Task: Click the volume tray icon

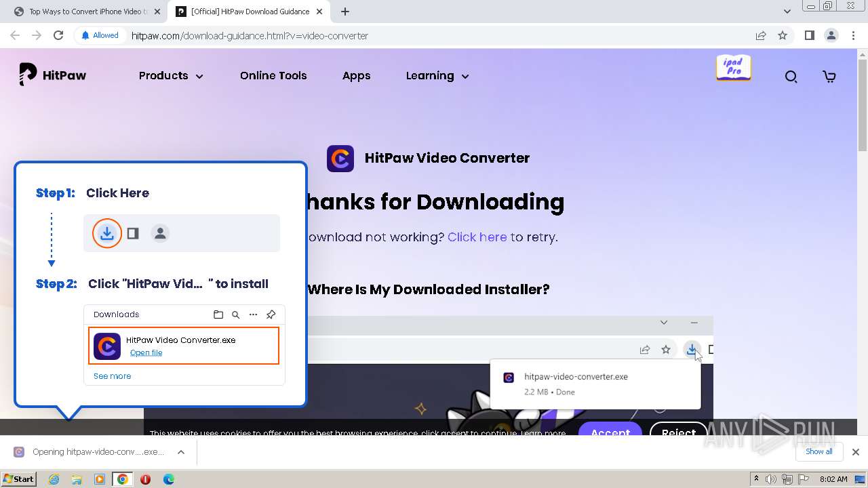Action: [772, 479]
